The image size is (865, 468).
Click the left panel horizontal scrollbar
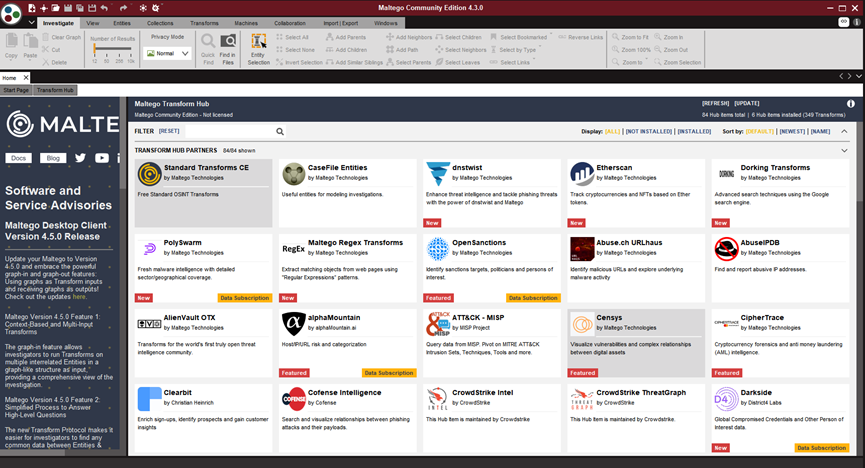click(x=60, y=452)
